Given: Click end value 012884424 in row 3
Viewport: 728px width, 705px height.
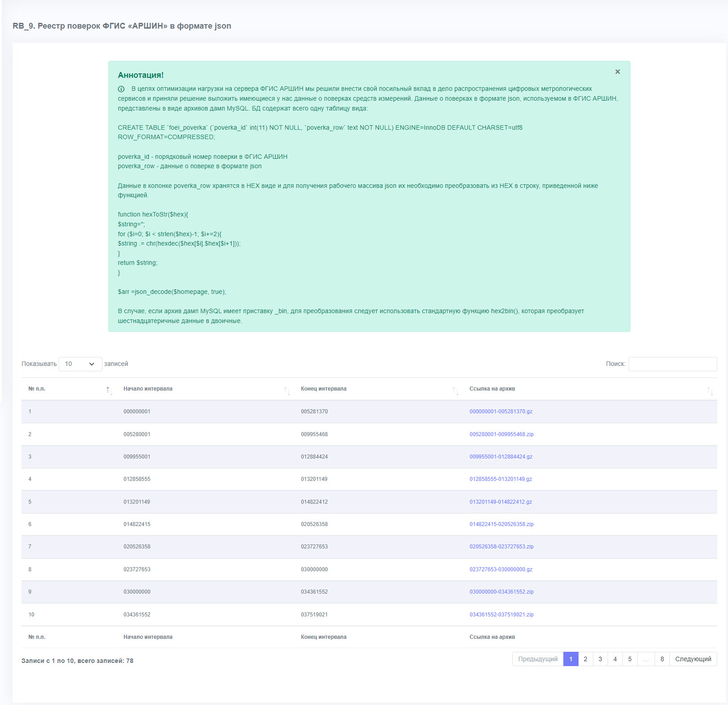Looking at the screenshot, I should [314, 457].
